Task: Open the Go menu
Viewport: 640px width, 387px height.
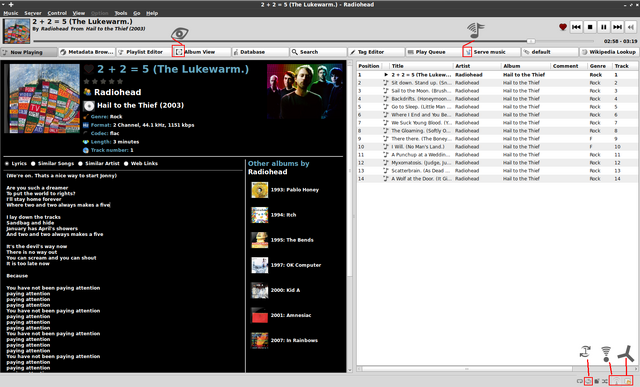Action: point(137,13)
